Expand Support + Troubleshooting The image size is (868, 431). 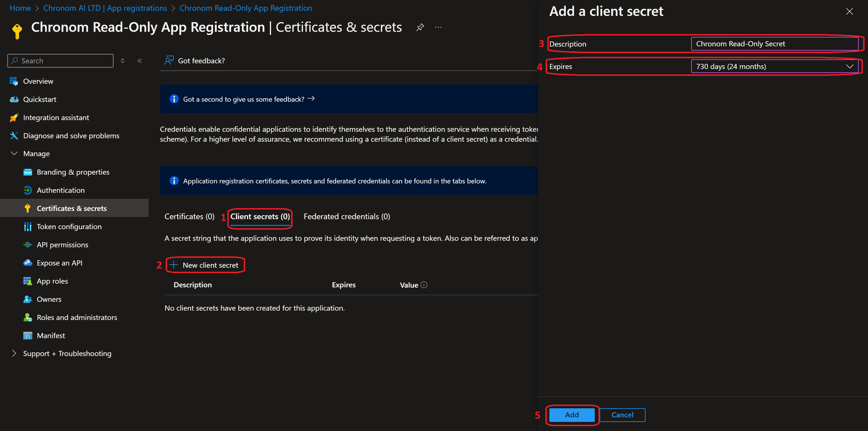pos(14,353)
